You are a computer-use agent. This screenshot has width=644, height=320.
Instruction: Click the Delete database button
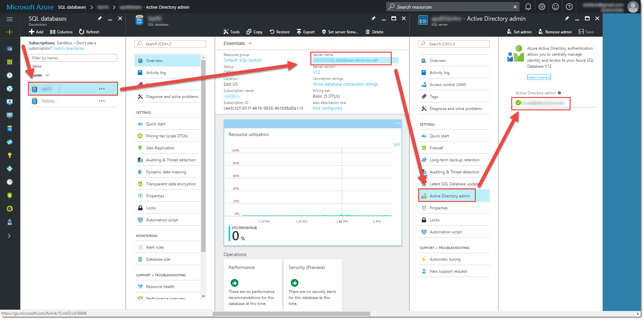point(375,32)
